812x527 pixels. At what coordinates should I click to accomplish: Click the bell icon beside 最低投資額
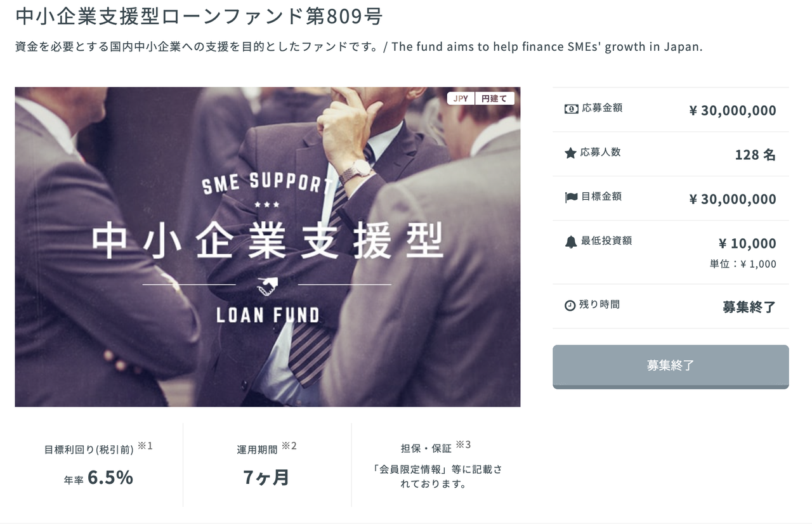click(570, 242)
